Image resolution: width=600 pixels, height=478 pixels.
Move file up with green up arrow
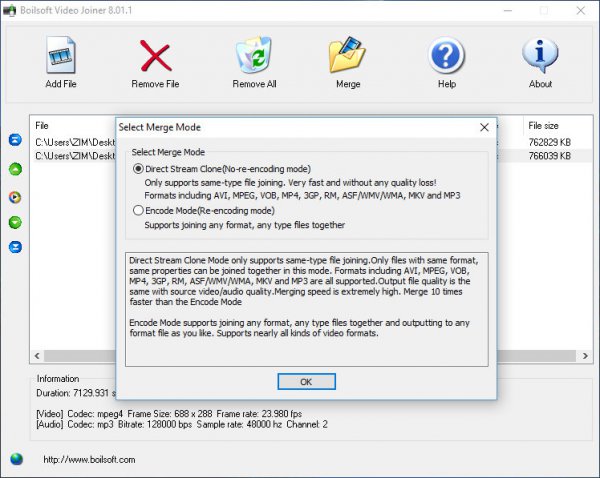pos(15,169)
